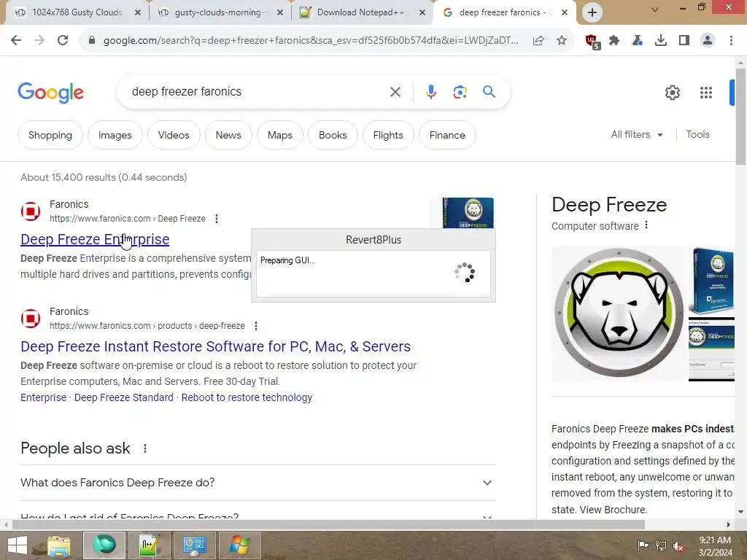This screenshot has width=747, height=560.
Task: Open Windows Start button
Action: [x=18, y=545]
